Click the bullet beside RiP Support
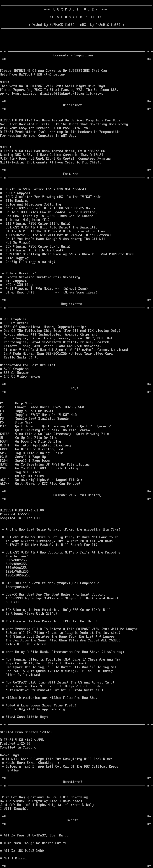153x868 pixels. (1, 281)
